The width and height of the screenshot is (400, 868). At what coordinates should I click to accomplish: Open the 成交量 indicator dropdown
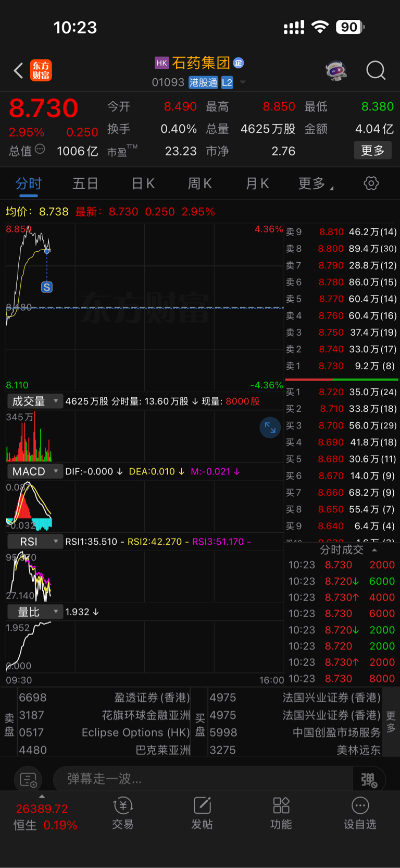point(35,401)
